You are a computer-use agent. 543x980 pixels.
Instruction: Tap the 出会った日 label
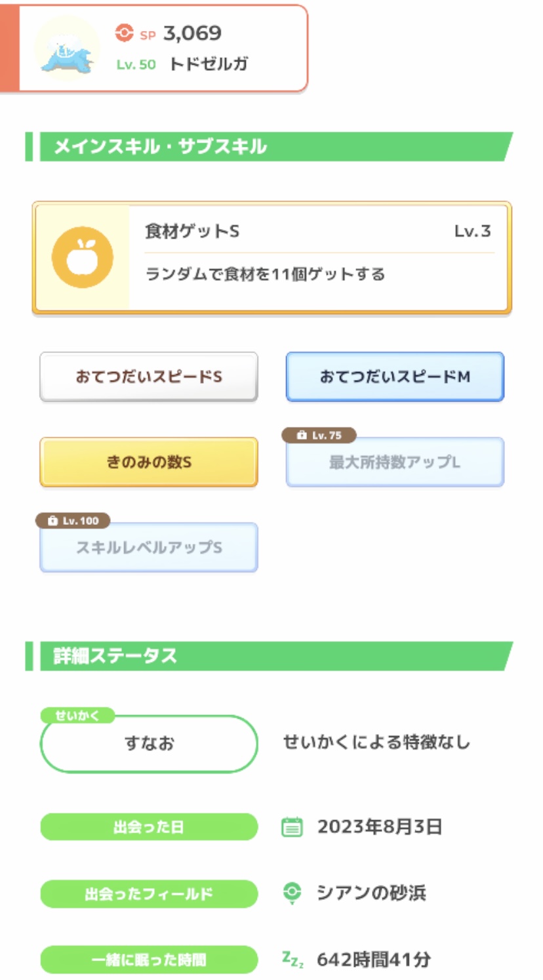coord(149,827)
